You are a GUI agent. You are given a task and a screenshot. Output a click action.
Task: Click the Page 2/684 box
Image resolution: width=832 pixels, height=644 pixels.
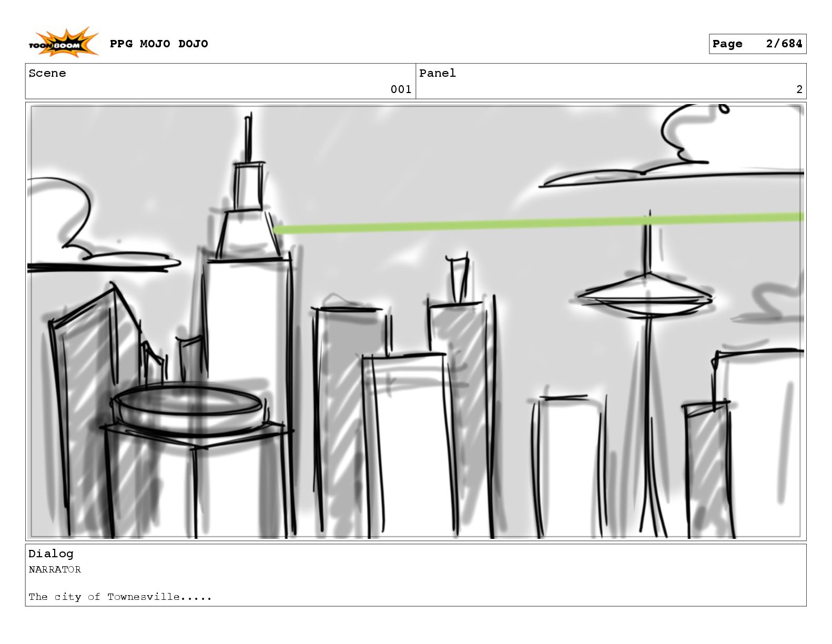tap(757, 44)
